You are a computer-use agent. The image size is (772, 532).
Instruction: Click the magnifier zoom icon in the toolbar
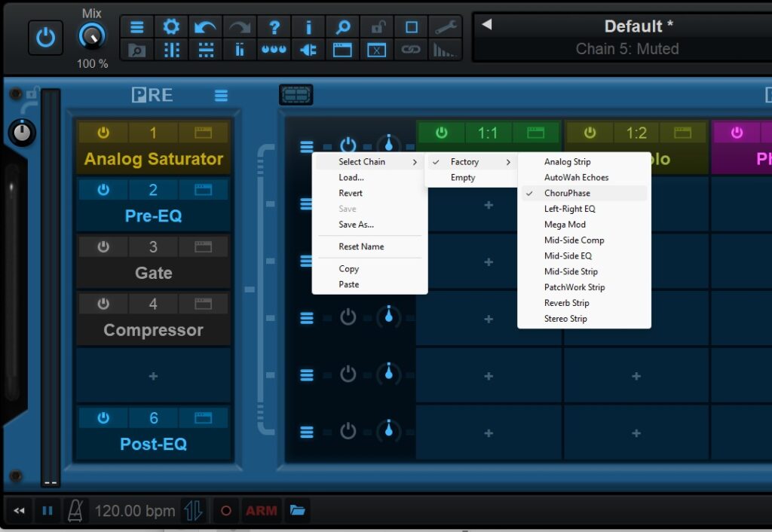343,28
